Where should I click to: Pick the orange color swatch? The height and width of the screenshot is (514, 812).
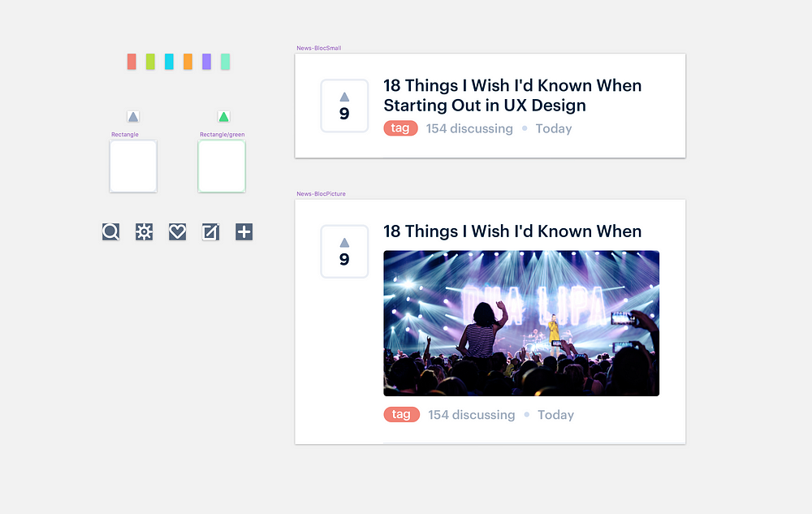(x=188, y=62)
